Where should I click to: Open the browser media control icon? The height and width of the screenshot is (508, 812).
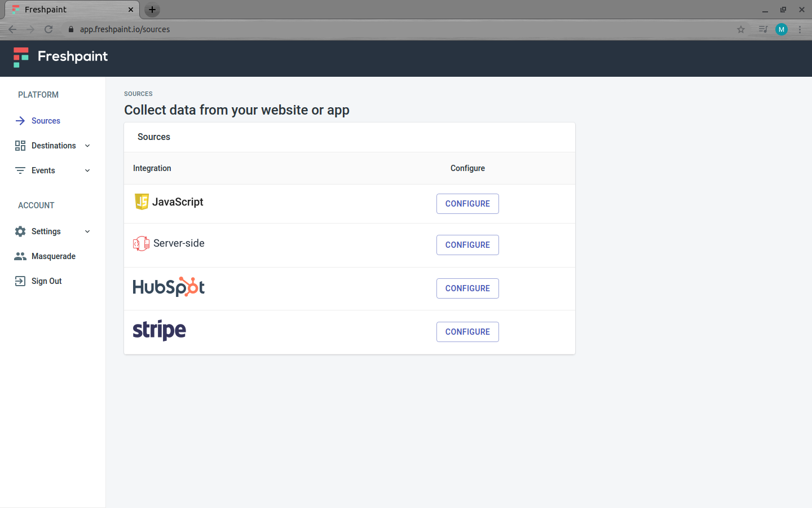(x=763, y=29)
